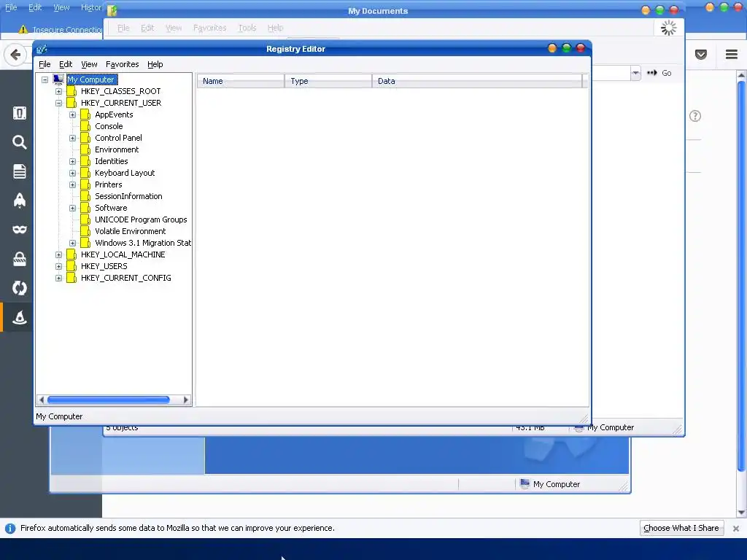The image size is (747, 560).
Task: Click the Console folder icon
Action: (85, 126)
